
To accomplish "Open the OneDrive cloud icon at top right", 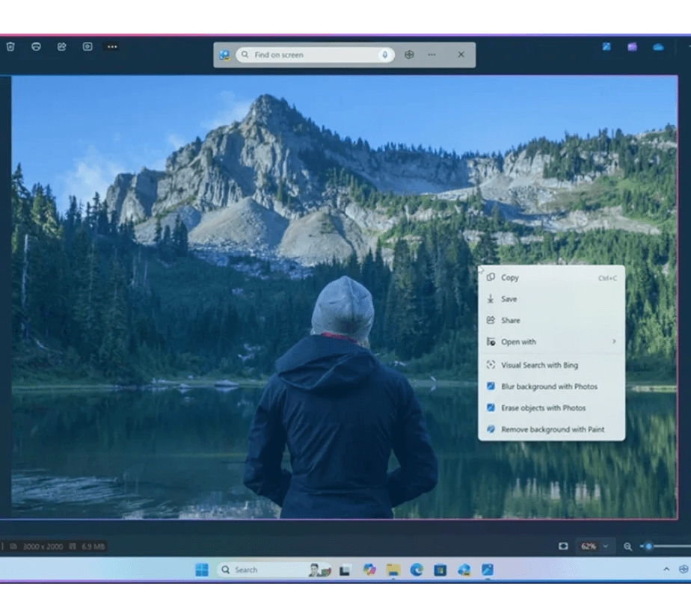I will pos(658,47).
